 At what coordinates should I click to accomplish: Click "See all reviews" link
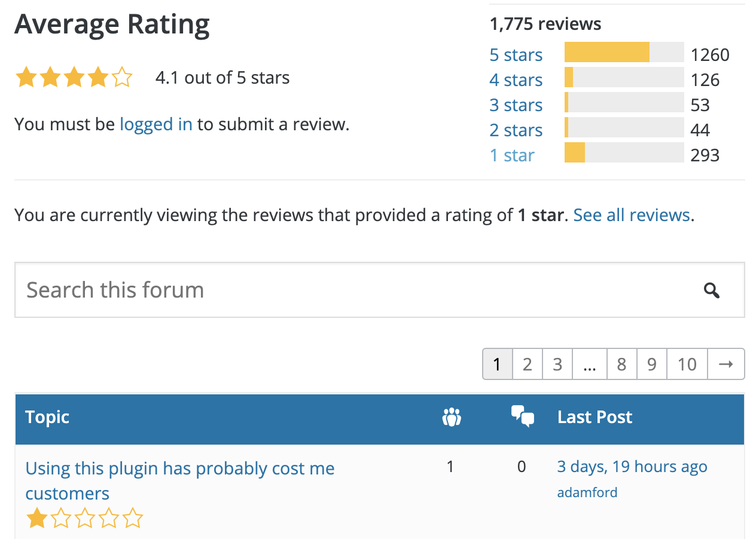tap(632, 215)
